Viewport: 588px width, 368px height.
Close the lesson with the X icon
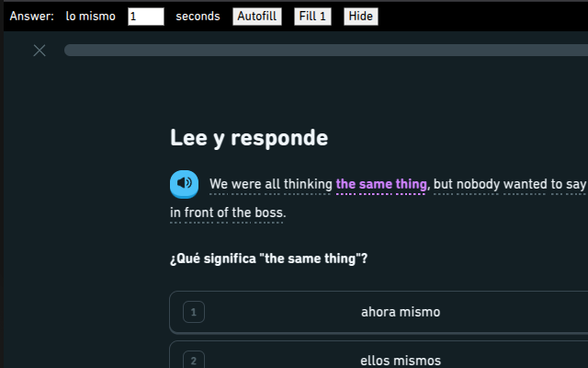tap(40, 51)
